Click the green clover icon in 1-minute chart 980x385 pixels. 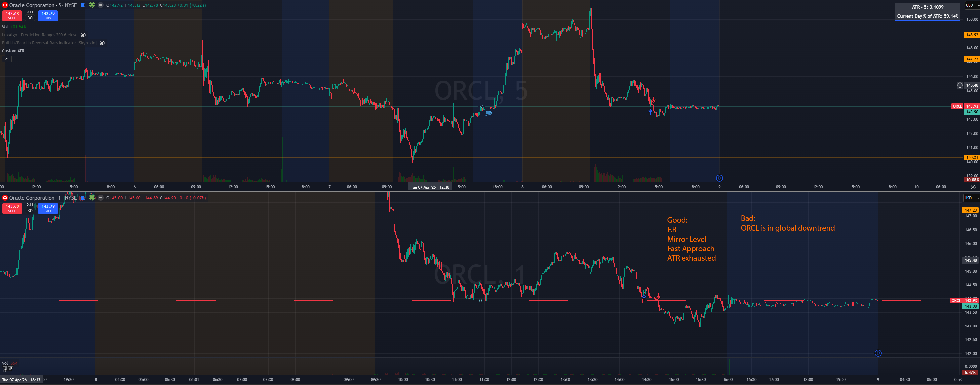point(92,197)
